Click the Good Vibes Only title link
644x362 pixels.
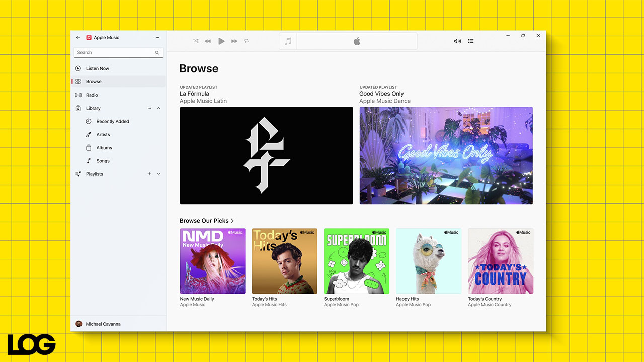pyautogui.click(x=381, y=94)
